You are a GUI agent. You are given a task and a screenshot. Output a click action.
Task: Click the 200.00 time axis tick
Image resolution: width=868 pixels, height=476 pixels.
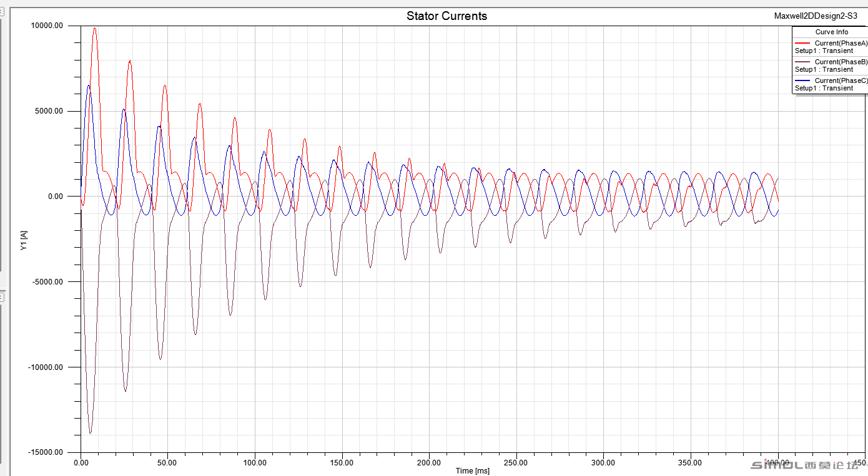(429, 463)
